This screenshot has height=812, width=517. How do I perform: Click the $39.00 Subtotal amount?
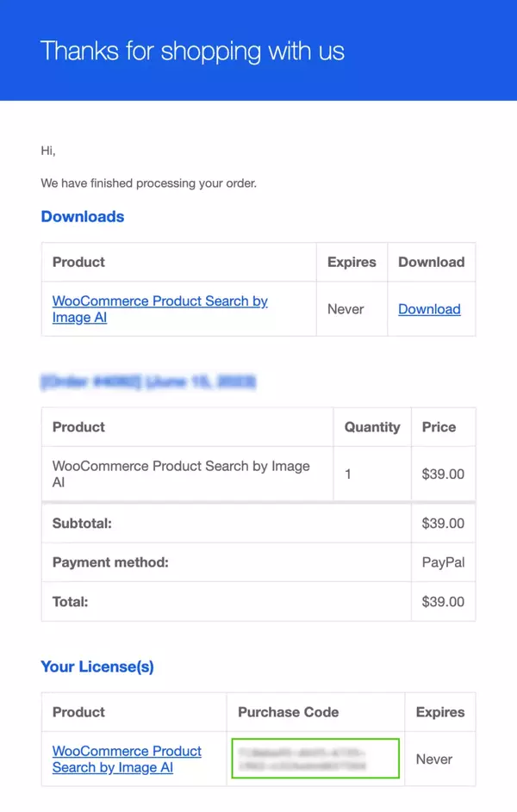tap(443, 523)
